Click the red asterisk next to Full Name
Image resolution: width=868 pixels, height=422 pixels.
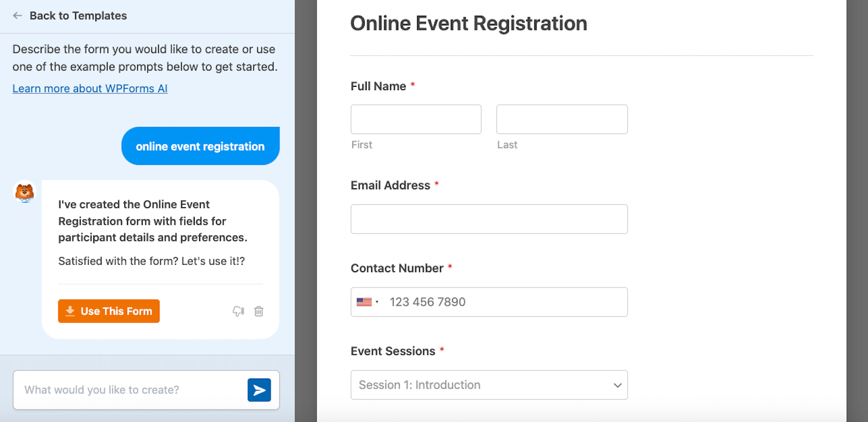point(413,84)
